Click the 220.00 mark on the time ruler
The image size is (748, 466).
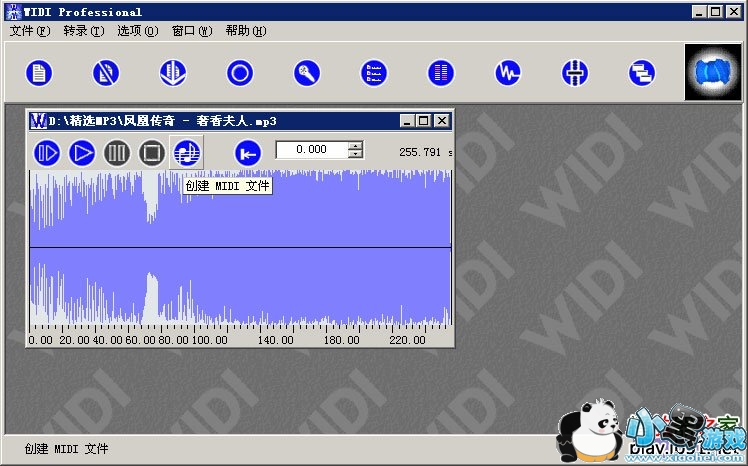[x=407, y=340]
